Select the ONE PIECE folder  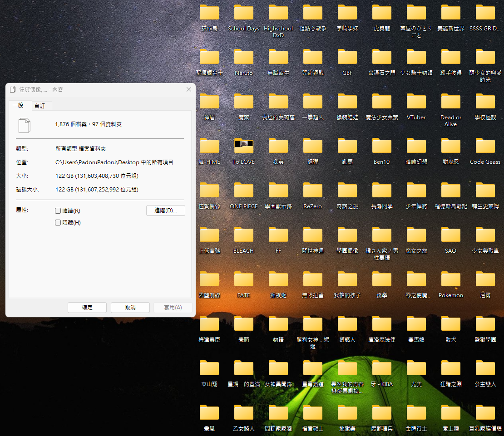tap(243, 191)
